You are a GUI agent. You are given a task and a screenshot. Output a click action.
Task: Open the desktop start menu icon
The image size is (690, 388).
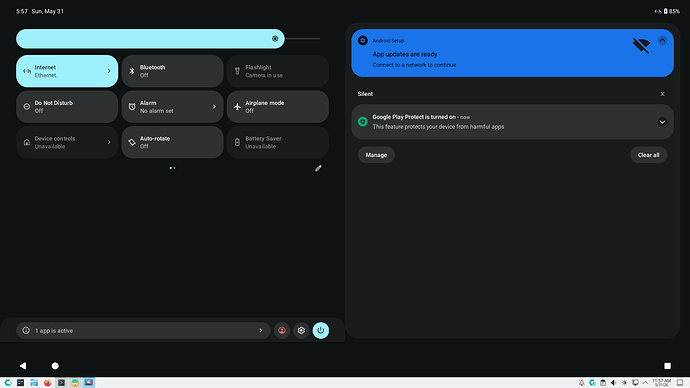coord(7,383)
